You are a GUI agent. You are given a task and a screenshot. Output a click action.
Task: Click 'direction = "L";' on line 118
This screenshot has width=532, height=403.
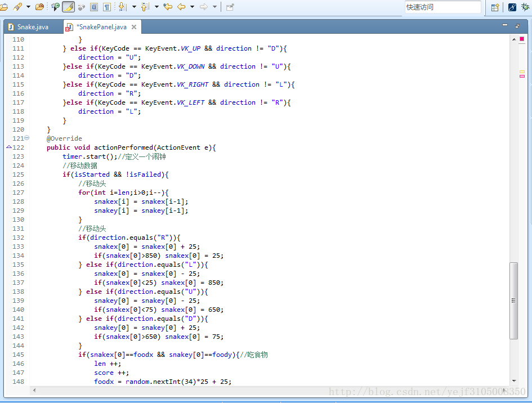click(109, 111)
